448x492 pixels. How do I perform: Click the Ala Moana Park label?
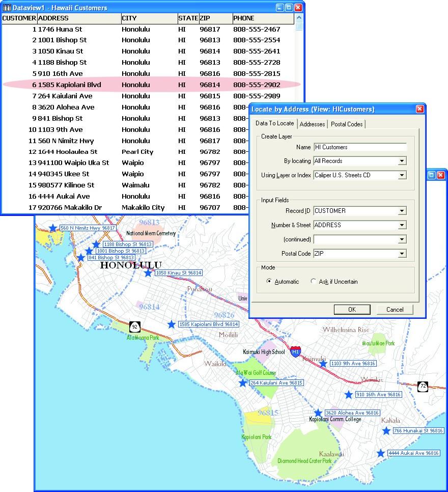click(143, 338)
